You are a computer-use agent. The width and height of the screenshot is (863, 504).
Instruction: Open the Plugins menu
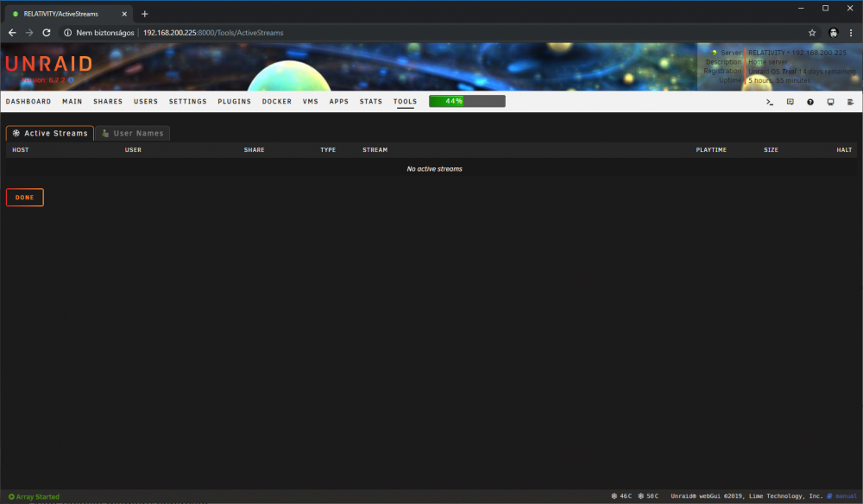pyautogui.click(x=235, y=102)
